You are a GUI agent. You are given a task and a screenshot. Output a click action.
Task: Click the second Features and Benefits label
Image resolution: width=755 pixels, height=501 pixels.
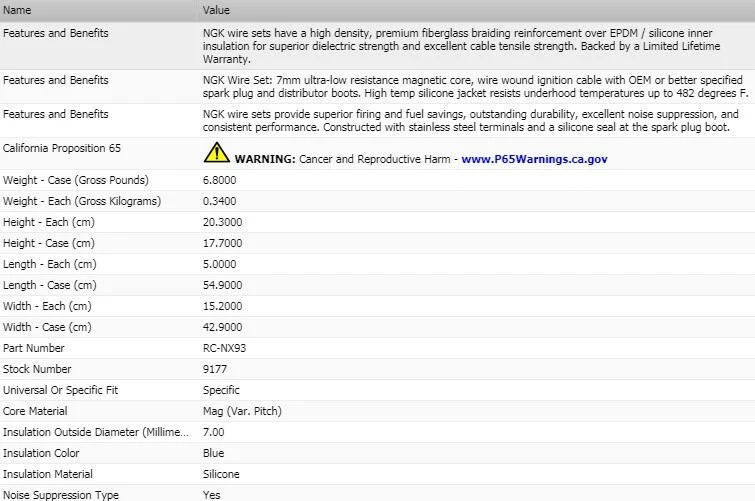(55, 80)
